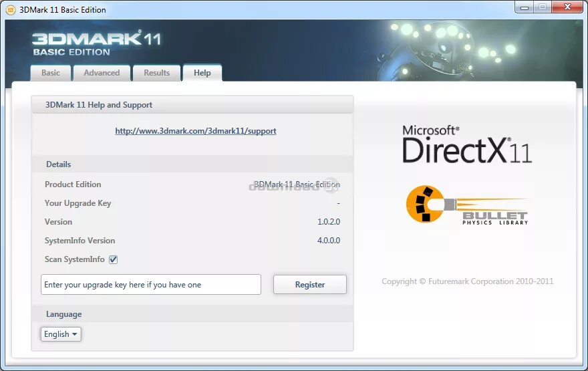Click the Microsoft DirectX 11 logo

[467, 145]
